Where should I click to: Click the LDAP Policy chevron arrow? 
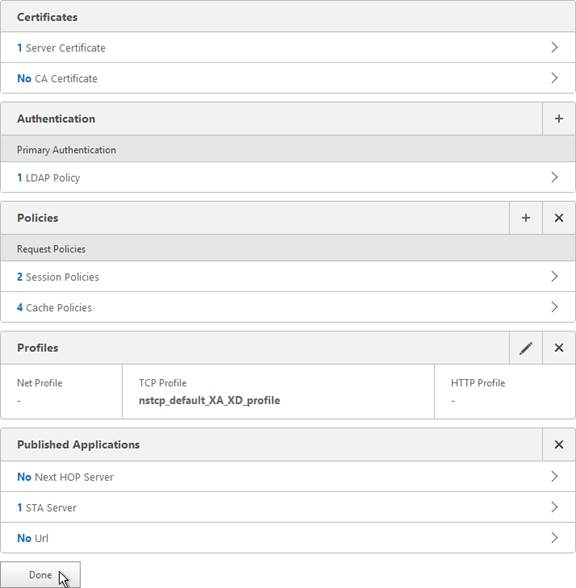pos(555,177)
